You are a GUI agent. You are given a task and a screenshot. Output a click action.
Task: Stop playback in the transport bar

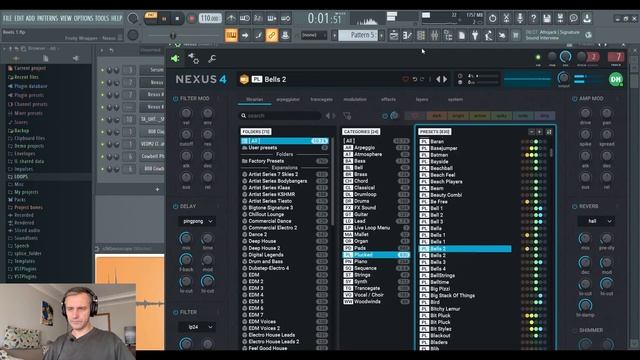177,18
